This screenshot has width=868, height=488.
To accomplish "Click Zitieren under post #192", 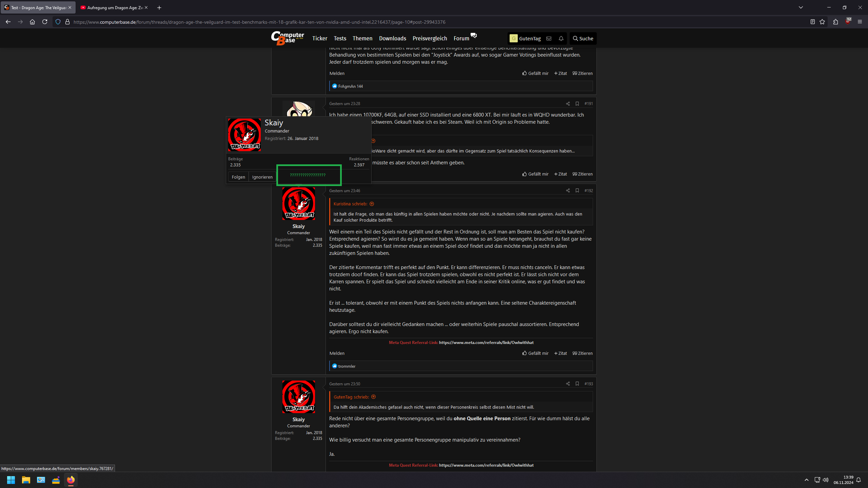I will tap(583, 353).
